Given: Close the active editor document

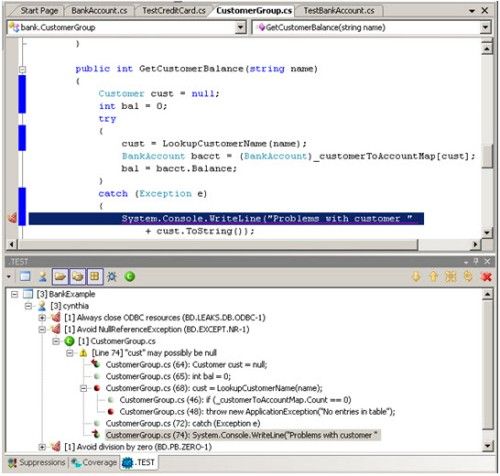Looking at the screenshot, I should click(x=485, y=11).
